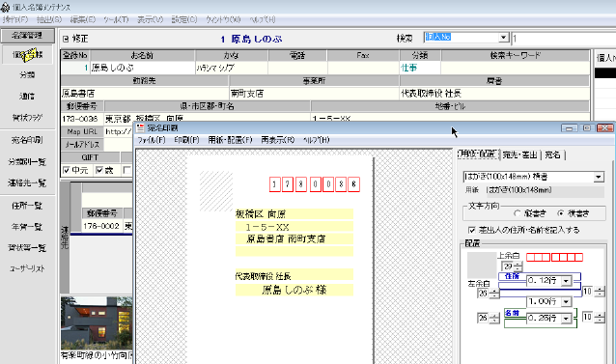Open the 抽出(S) menu
The image size is (616, 364).
point(49,19)
